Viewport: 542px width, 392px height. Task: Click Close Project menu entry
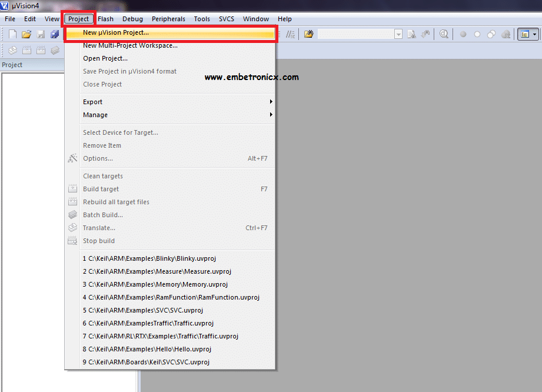pyautogui.click(x=171, y=84)
